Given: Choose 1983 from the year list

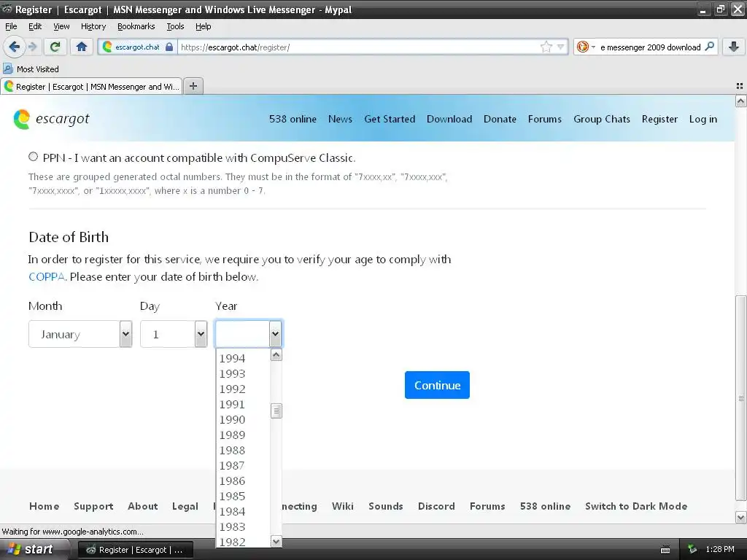Looking at the screenshot, I should point(243,526).
